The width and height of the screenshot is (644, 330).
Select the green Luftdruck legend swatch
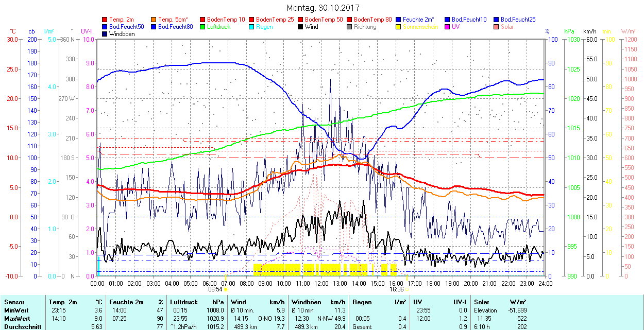[203, 27]
